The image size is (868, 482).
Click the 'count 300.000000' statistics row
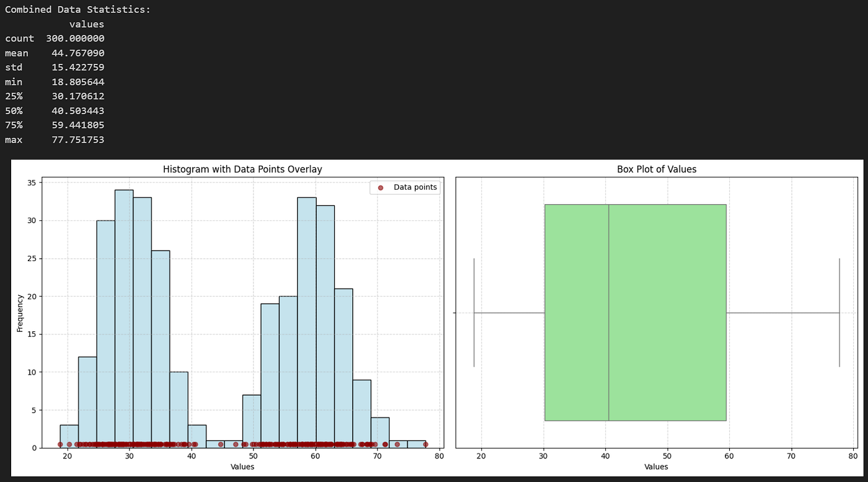point(55,38)
